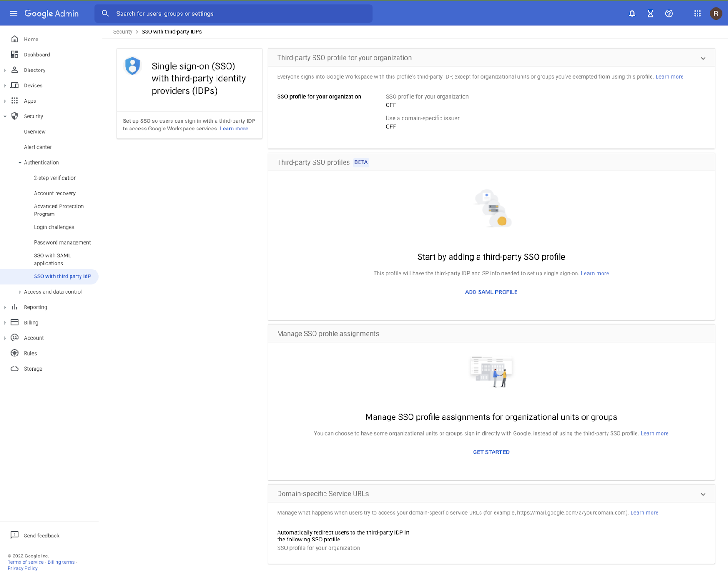This screenshot has width=728, height=576.
Task: Click the SSO with third-party IDPs breadcrumb
Action: [x=172, y=32]
